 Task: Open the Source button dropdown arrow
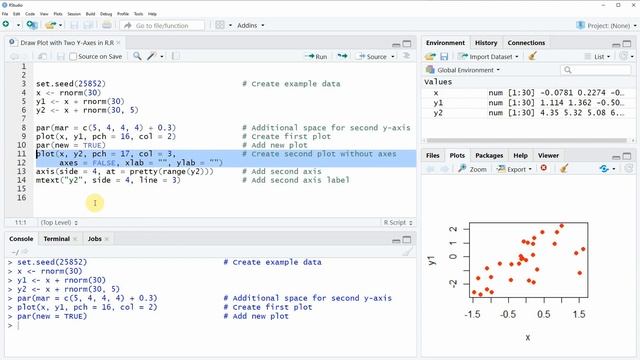coord(393,56)
